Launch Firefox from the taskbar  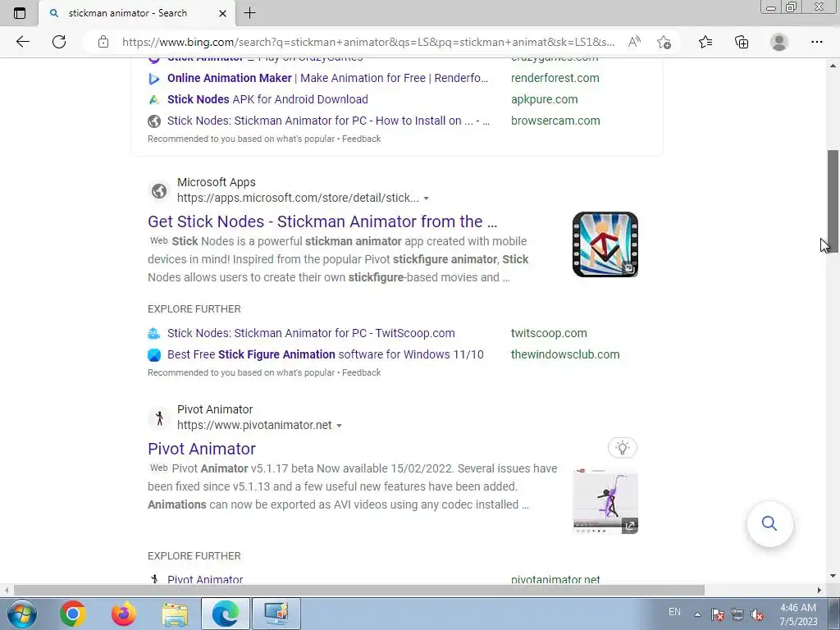pyautogui.click(x=123, y=614)
